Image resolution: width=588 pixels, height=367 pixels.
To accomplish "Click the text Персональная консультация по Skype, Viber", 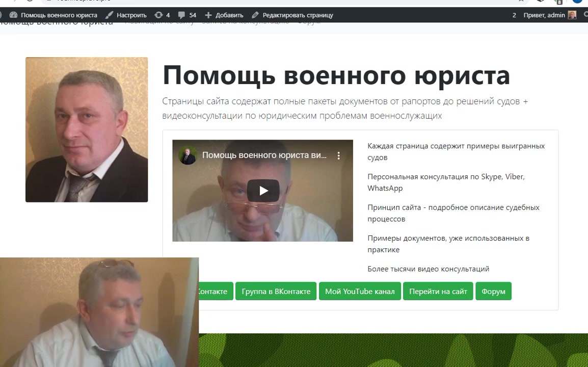I will tap(446, 177).
